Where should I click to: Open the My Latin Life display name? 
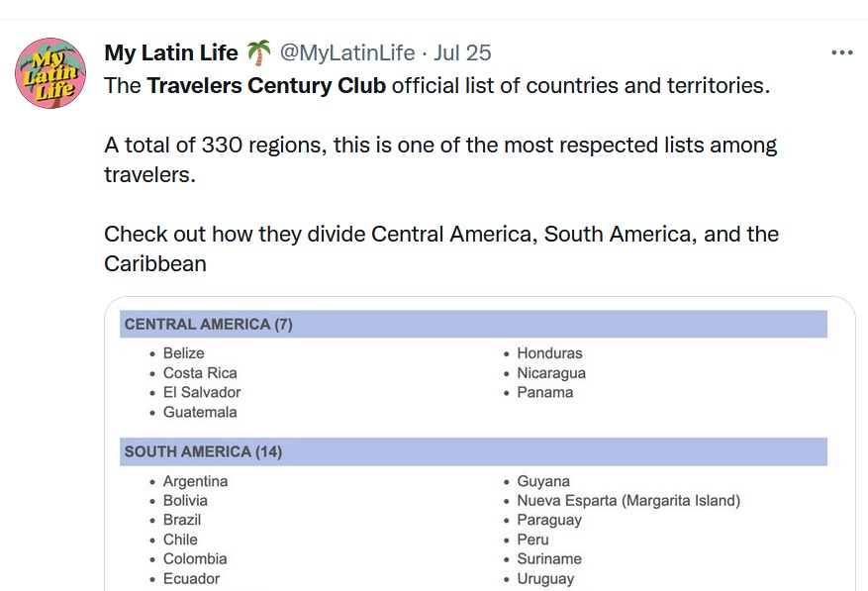point(171,52)
